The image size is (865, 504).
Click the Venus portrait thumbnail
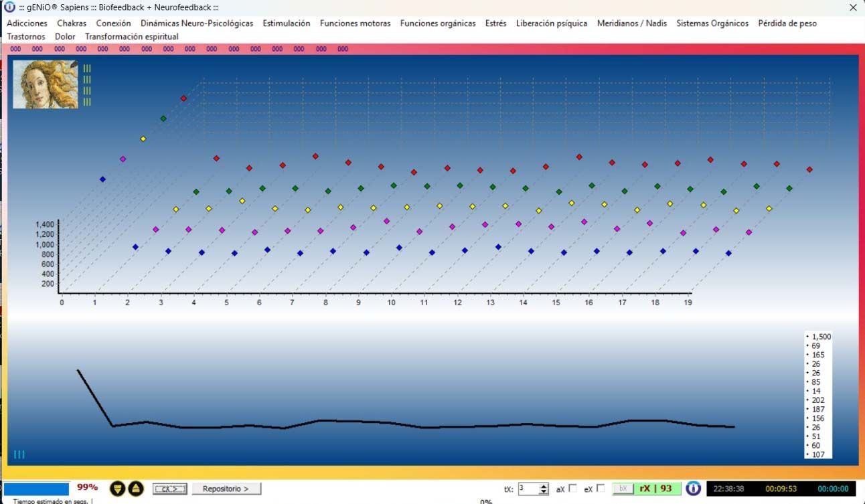(46, 84)
